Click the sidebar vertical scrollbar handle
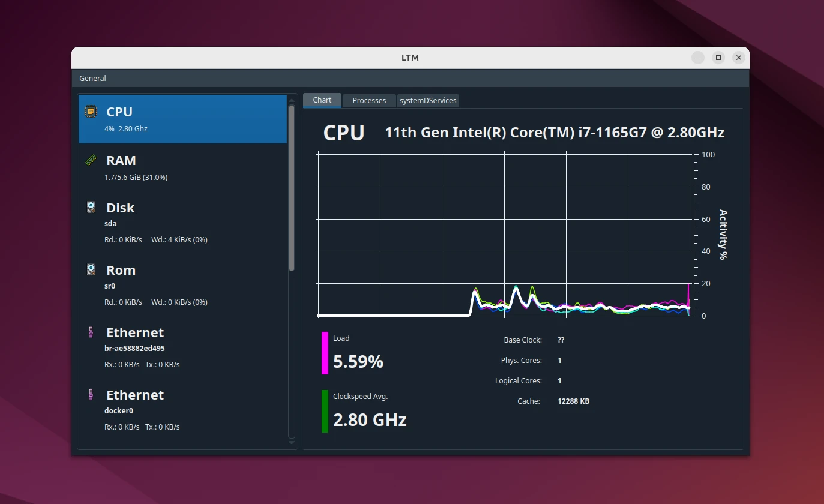The height and width of the screenshot is (504, 824). pyautogui.click(x=292, y=186)
